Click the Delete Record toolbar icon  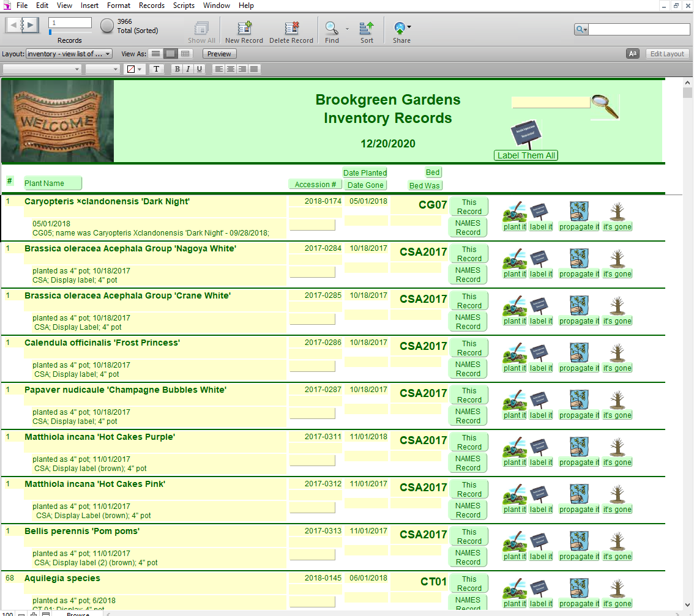coord(292,28)
